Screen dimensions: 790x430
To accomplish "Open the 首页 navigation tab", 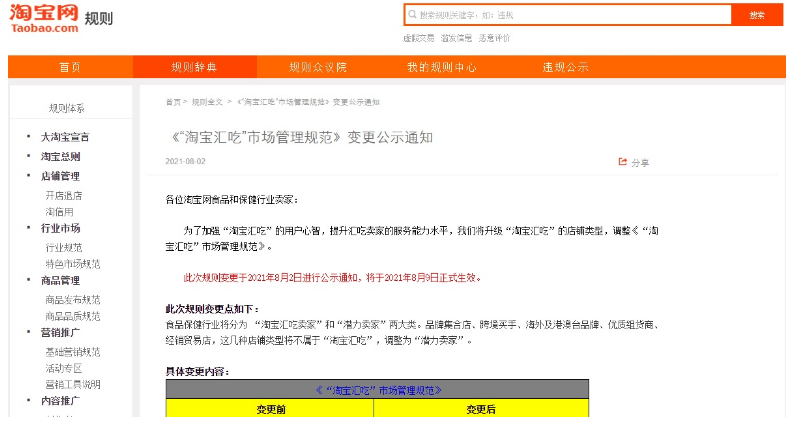I will [x=70, y=67].
